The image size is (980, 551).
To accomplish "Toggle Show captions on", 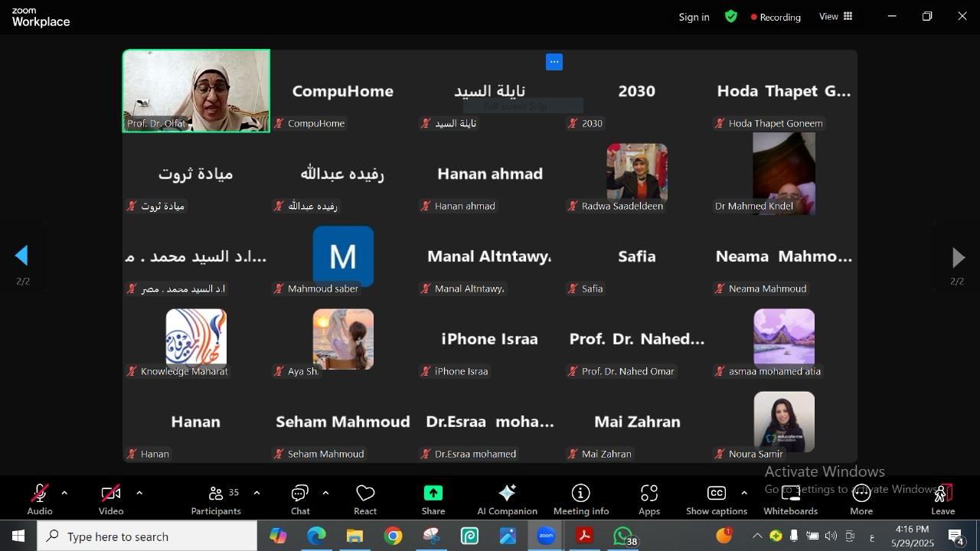I will pyautogui.click(x=716, y=499).
